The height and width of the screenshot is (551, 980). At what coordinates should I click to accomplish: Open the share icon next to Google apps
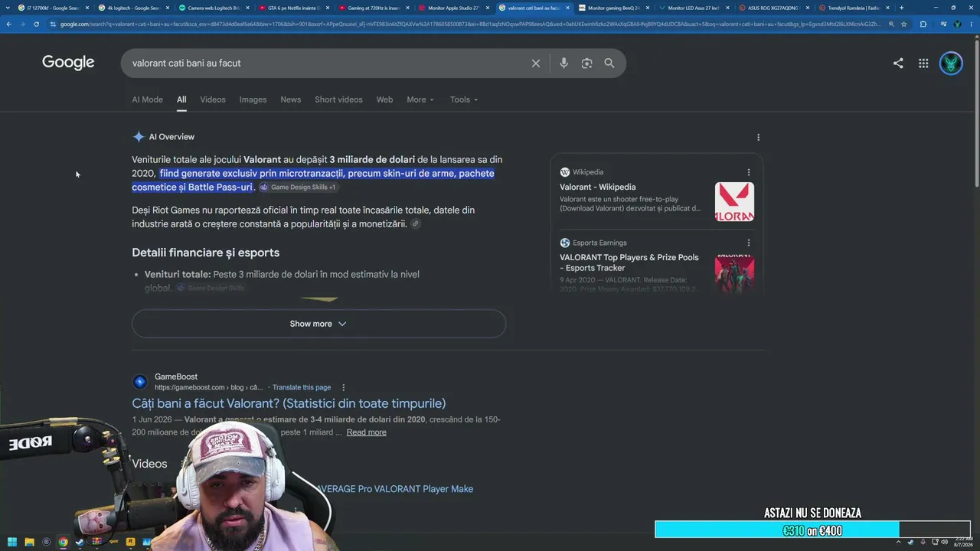(898, 64)
